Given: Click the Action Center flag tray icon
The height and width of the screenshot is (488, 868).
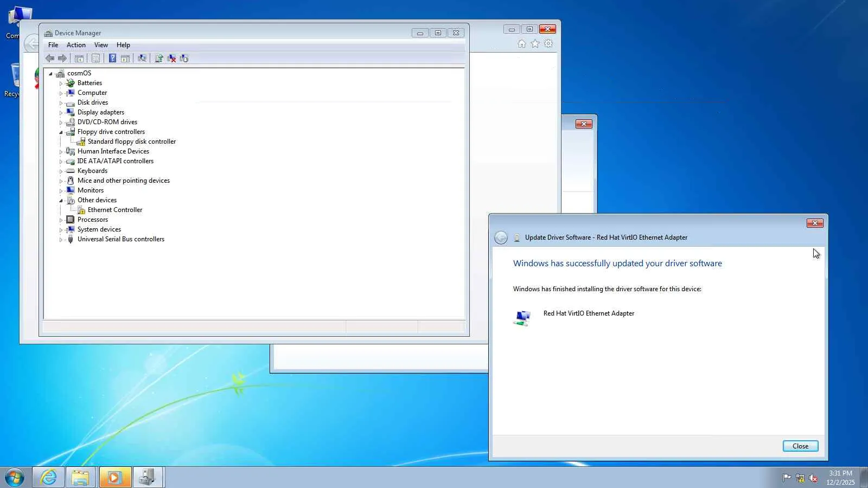Looking at the screenshot, I should point(787,478).
